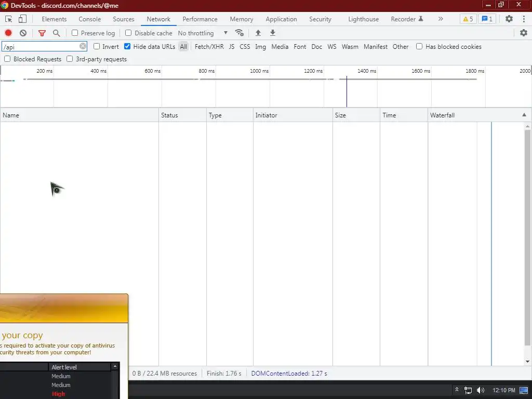
Task: Open the Performance tab
Action: point(200,19)
